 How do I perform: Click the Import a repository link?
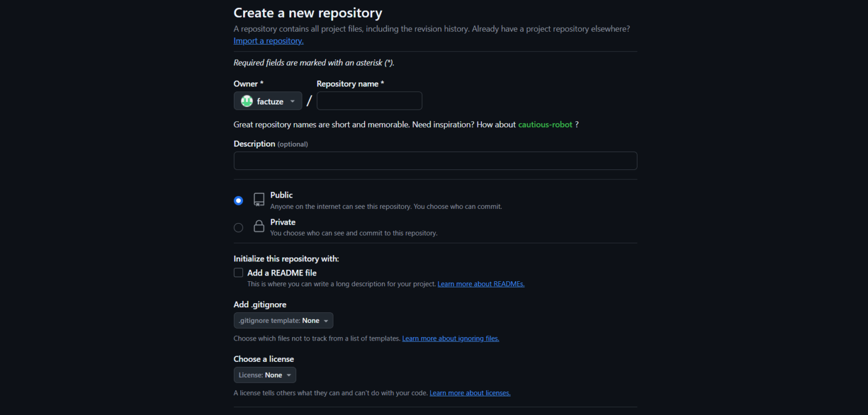tap(268, 41)
